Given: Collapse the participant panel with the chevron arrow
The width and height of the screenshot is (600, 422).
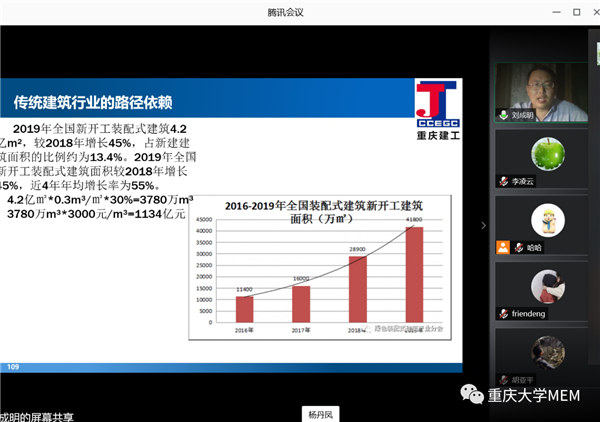Looking at the screenshot, I should 483,225.
